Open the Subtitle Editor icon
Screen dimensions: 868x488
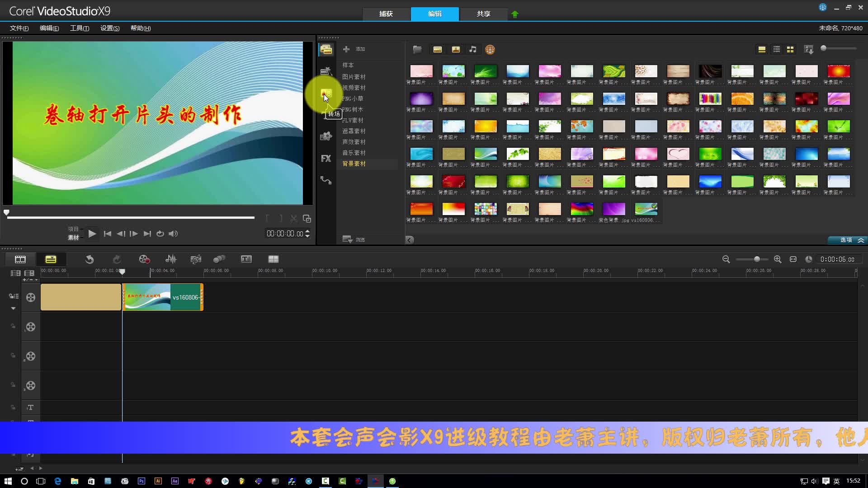246,259
